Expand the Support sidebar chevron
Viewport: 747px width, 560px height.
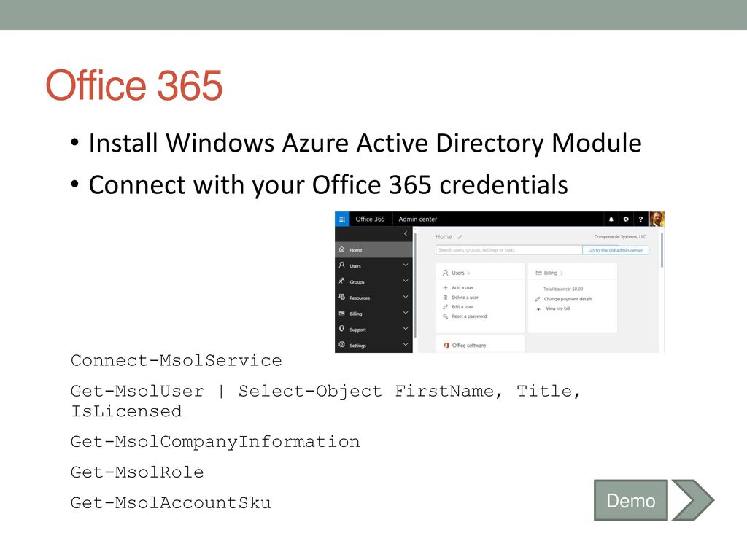coord(406,329)
